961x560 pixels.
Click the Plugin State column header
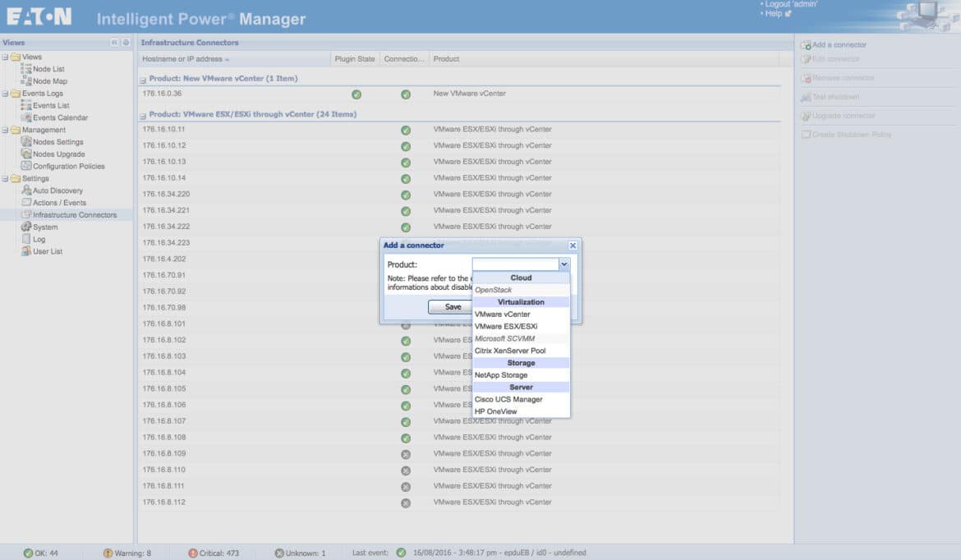355,59
